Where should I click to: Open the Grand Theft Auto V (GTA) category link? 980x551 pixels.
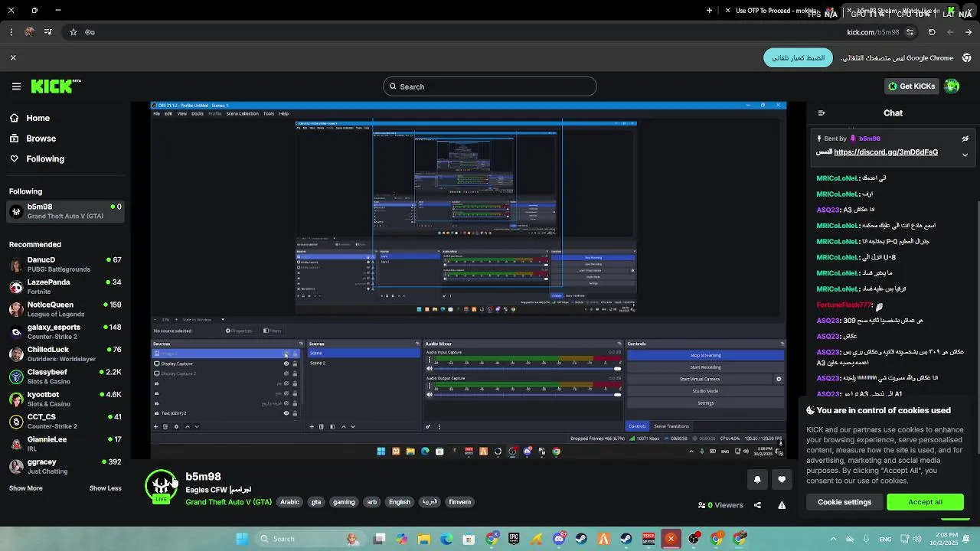(x=228, y=502)
